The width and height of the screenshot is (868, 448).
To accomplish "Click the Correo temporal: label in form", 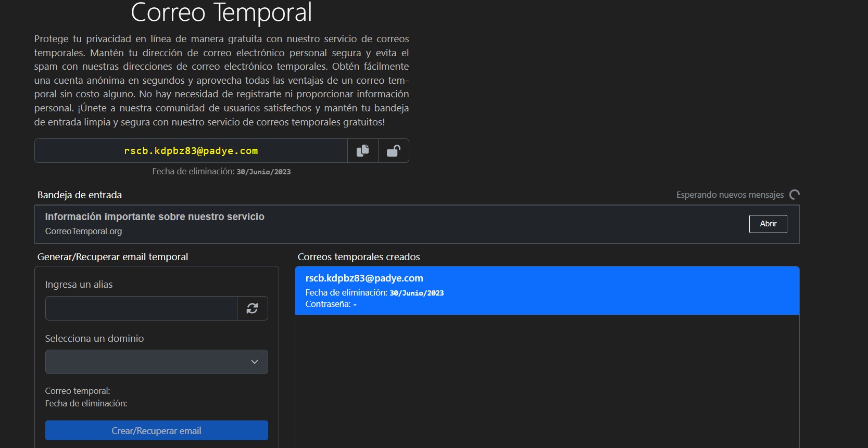I will [x=78, y=391].
